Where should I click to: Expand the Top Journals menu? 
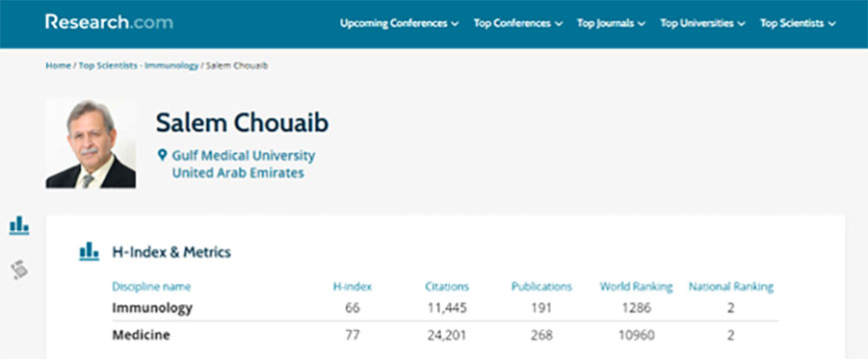point(612,23)
